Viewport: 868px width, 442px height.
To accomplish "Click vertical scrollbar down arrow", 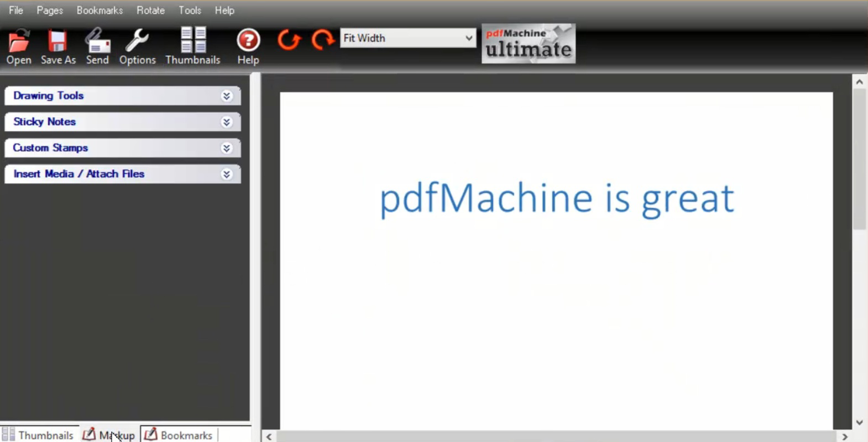I will click(859, 423).
